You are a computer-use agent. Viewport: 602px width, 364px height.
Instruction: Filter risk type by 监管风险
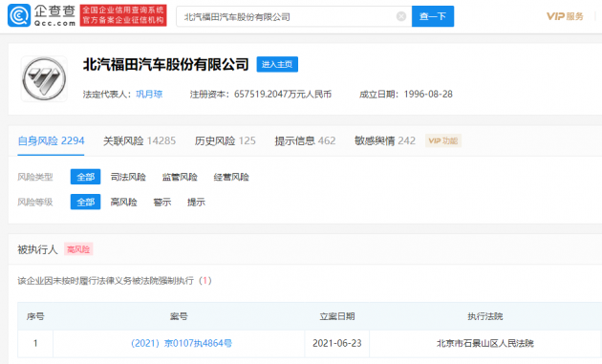coord(180,177)
